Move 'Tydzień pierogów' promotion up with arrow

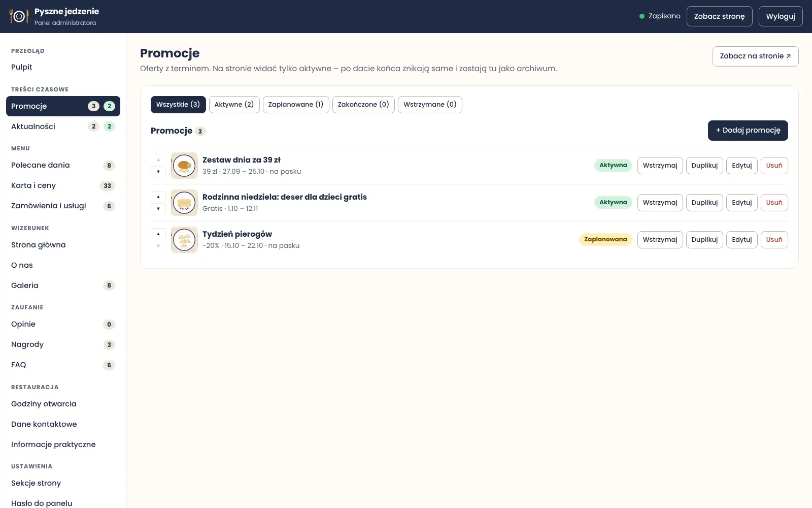point(158,234)
